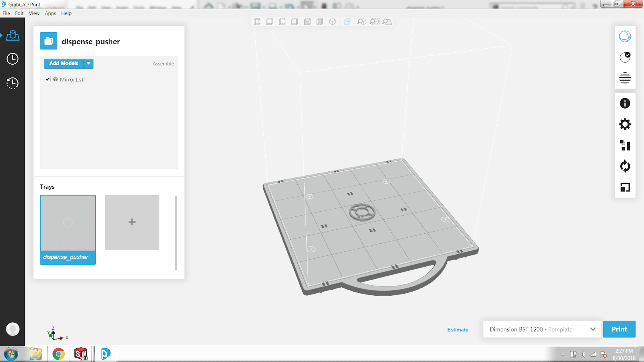Click the Estimate link

458,330
